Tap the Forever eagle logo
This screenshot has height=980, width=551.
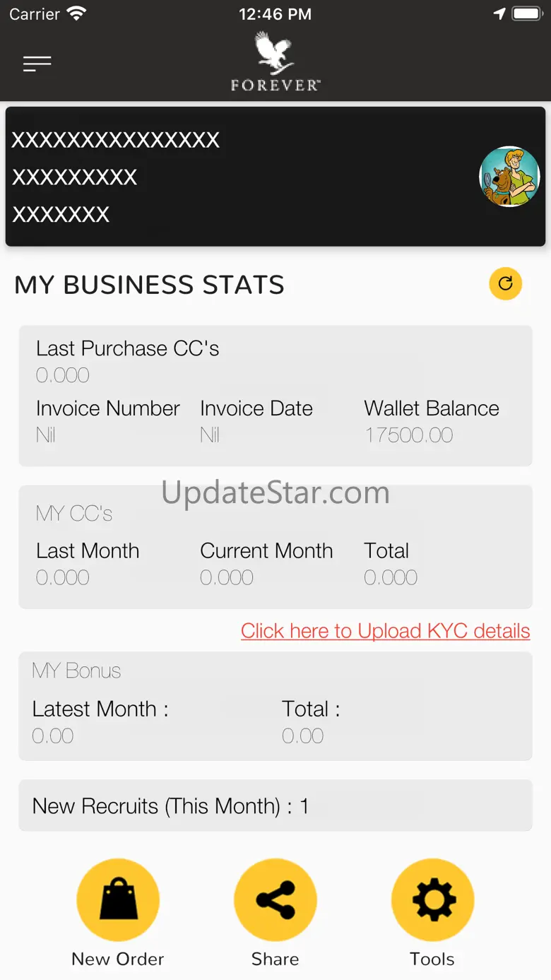pyautogui.click(x=275, y=62)
